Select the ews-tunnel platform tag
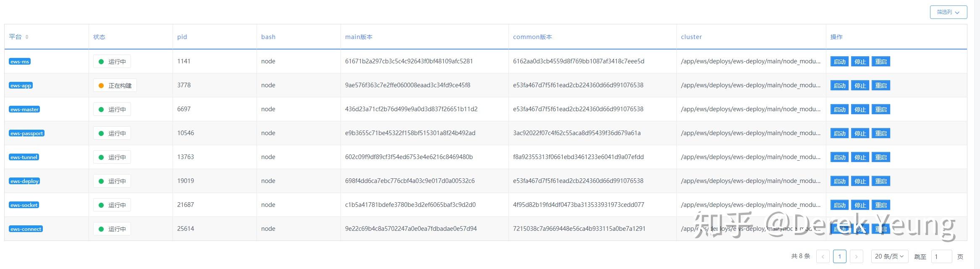 (24, 157)
